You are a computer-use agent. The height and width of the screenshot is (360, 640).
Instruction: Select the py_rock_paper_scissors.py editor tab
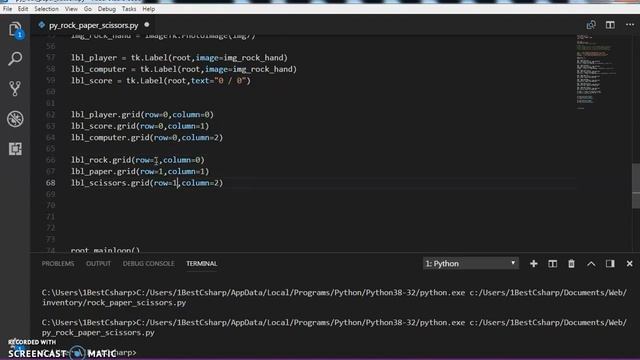93,25
